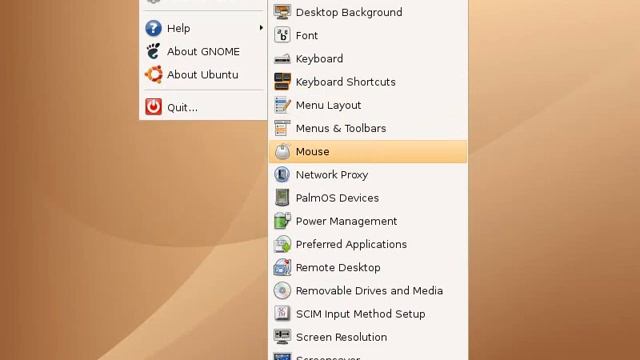Click the Help question mark icon
This screenshot has height=360, width=640.
point(153,28)
